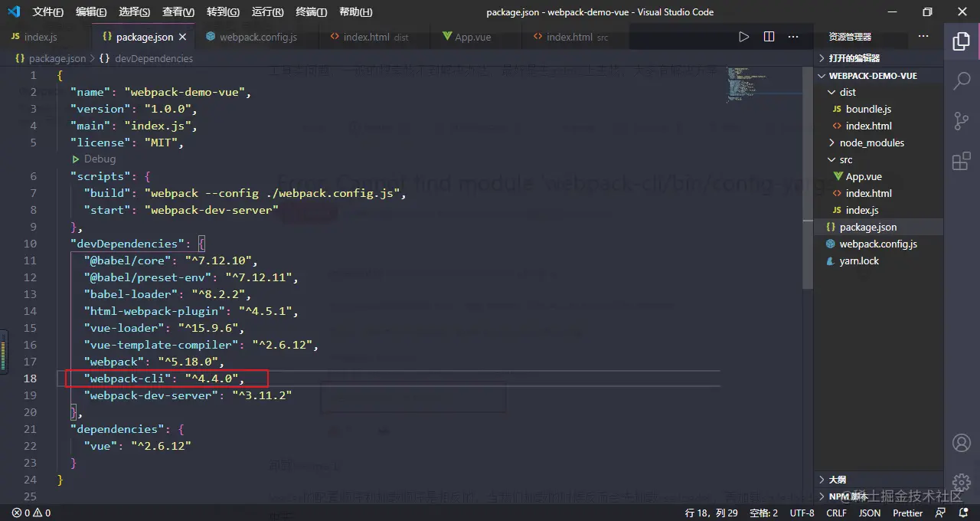This screenshot has height=521, width=980.
Task: Open the 帮助(H) menu
Action: click(355, 12)
